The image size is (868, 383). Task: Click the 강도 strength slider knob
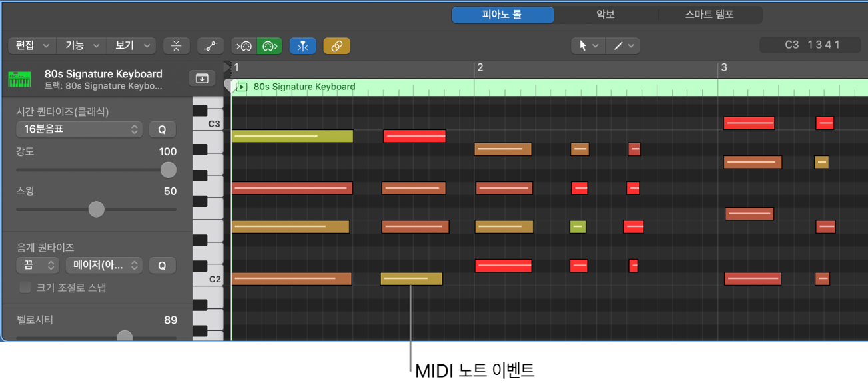[169, 170]
